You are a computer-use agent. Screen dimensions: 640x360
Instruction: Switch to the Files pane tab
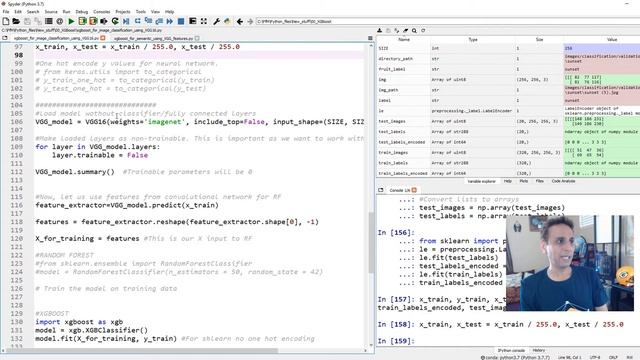(540, 181)
